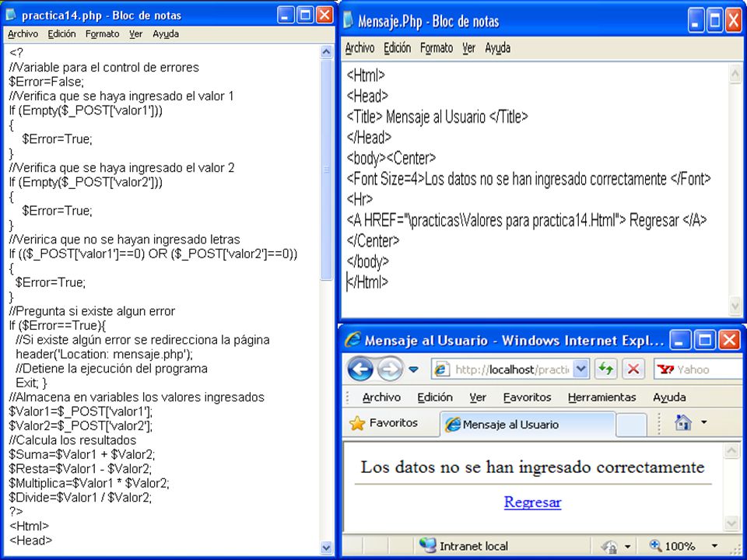747x560 pixels.
Task: Open Favoritos menu in Internet Explorer
Action: pyautogui.click(x=527, y=397)
